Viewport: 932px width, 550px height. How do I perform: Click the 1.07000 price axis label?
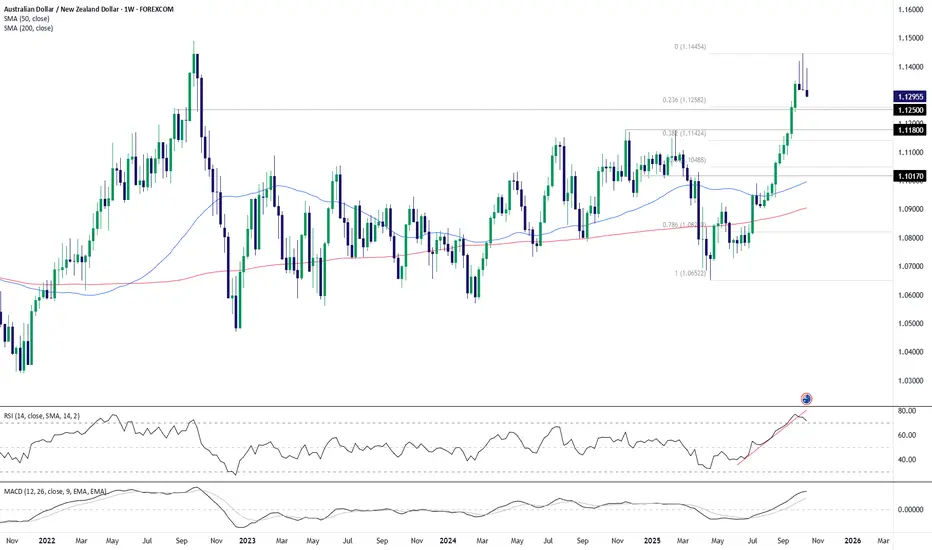click(911, 266)
